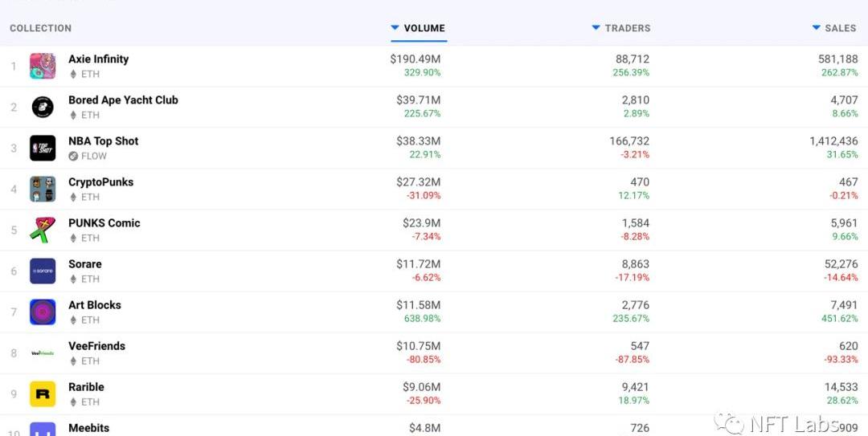
Task: Select the NBA Top Shot icon
Action: pyautogui.click(x=43, y=148)
